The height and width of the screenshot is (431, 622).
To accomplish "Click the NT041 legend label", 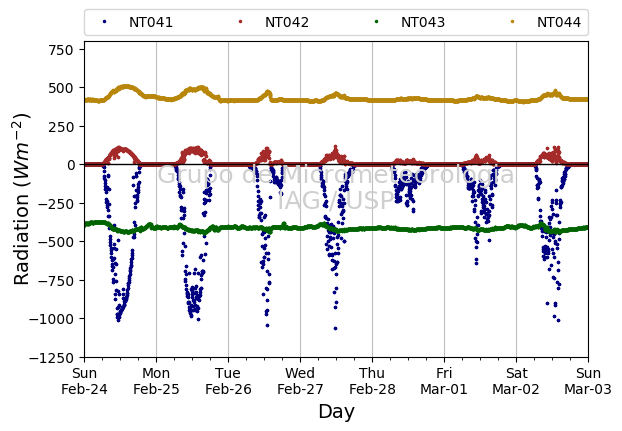I will tap(151, 22).
